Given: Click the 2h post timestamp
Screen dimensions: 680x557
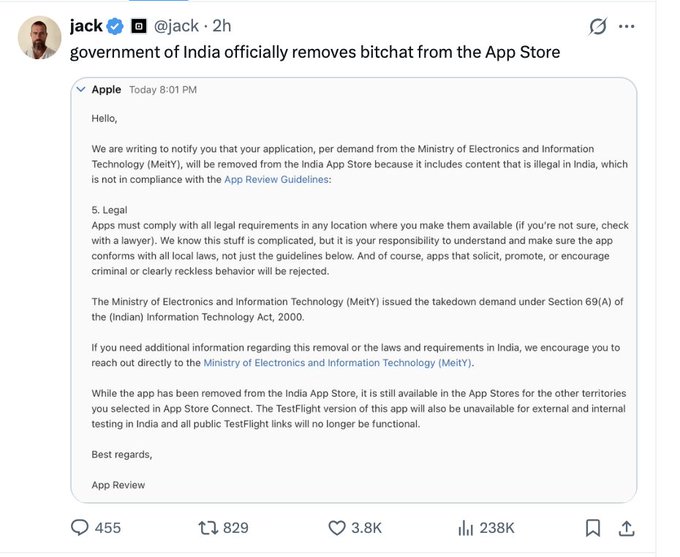Looking at the screenshot, I should pyautogui.click(x=222, y=26).
